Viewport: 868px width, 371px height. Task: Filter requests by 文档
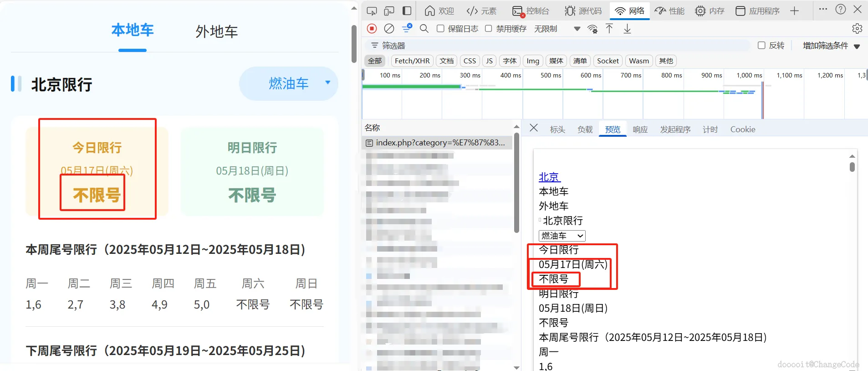point(446,61)
